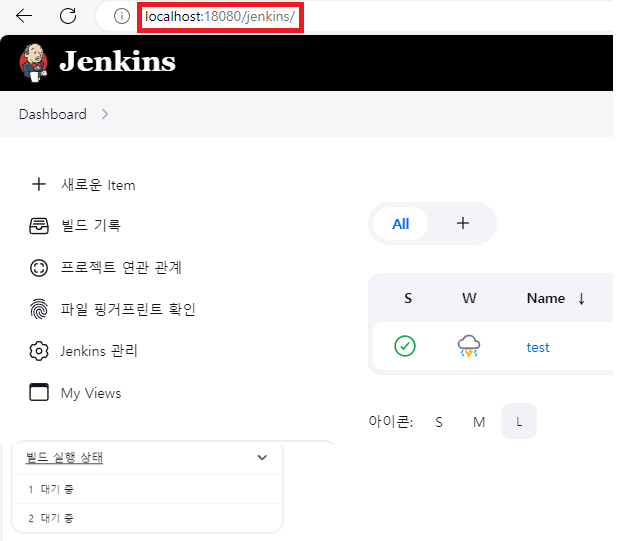Viewport: 625px width, 541px height.
Task: Click the Jenkins 관리 gear icon
Action: coord(39,351)
